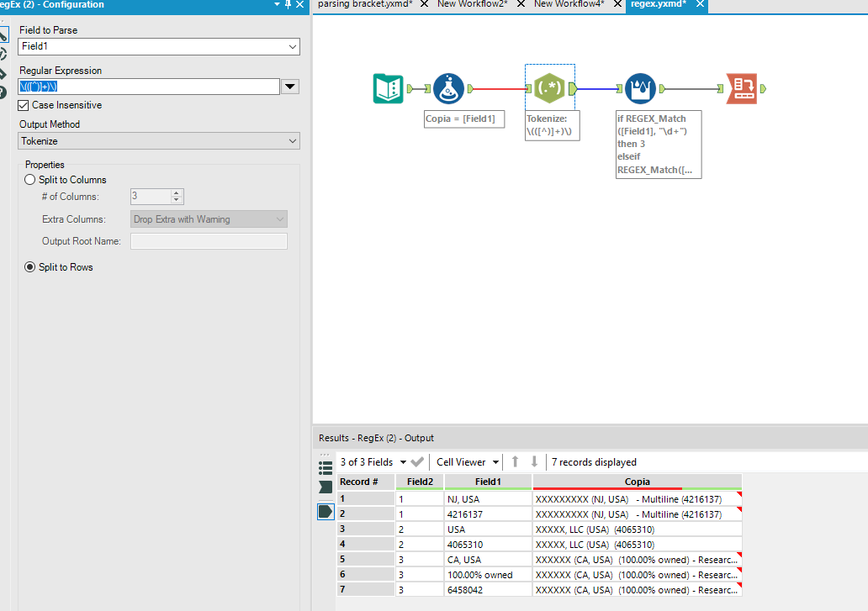The image size is (868, 611).
Task: Increment the # of Columns stepper
Action: tap(176, 190)
